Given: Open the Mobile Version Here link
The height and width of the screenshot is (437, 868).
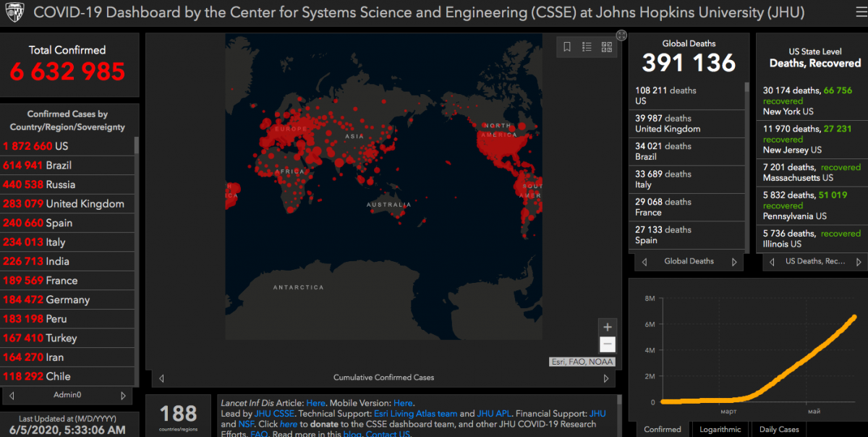Looking at the screenshot, I should pos(403,403).
